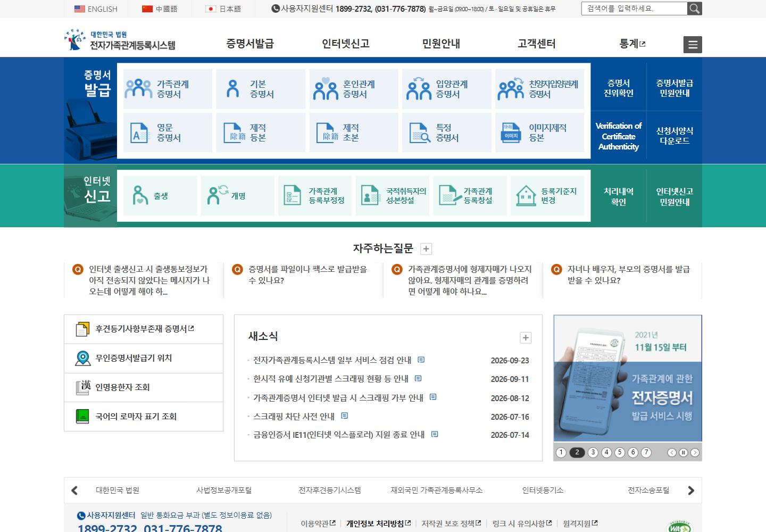The height and width of the screenshot is (532, 766).
Task: Open FAQ about 증명서를 파일이나 팩스로 발급
Action: (307, 275)
